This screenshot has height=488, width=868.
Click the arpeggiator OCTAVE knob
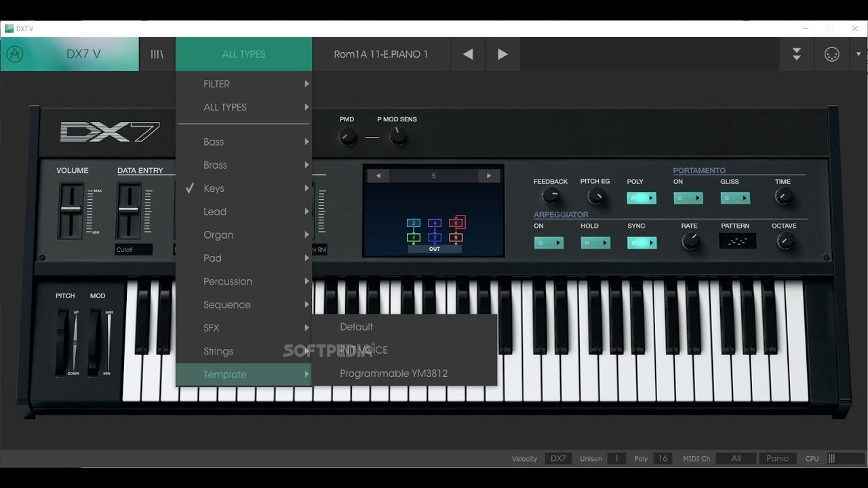pos(785,241)
